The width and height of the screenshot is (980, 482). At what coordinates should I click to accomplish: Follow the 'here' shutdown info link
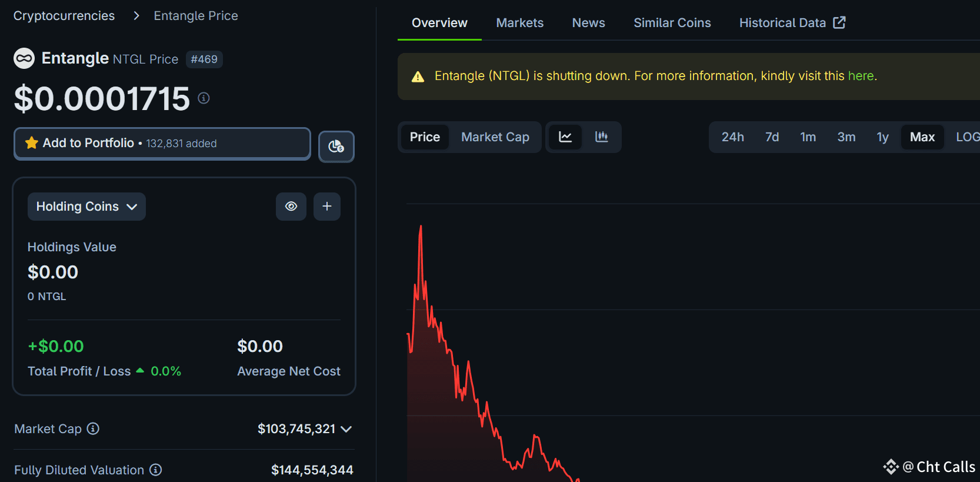(861, 76)
